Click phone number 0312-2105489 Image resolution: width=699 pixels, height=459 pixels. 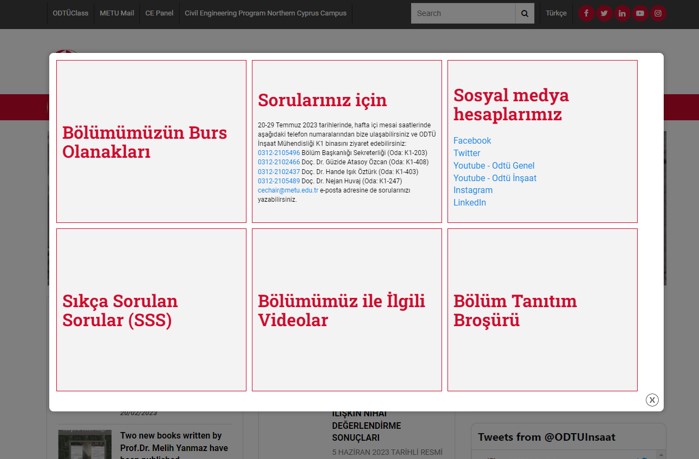coord(279,181)
